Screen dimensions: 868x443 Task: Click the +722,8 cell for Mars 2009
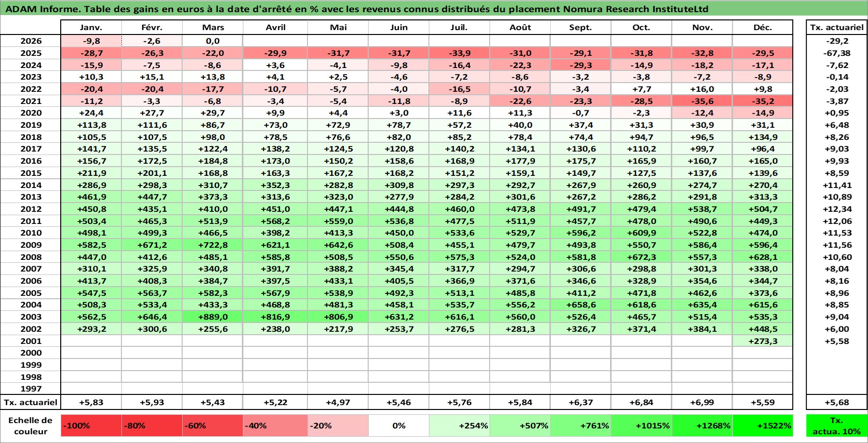click(x=213, y=245)
